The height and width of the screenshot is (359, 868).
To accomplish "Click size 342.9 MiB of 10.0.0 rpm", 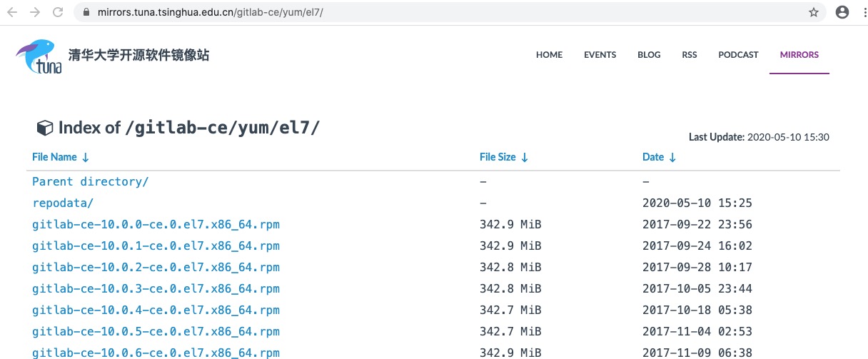I will coord(510,225).
